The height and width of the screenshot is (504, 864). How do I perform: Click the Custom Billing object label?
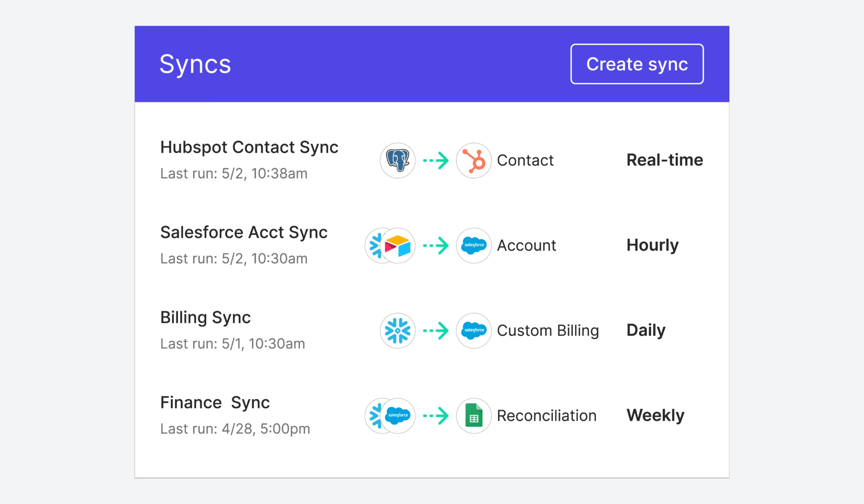548,331
